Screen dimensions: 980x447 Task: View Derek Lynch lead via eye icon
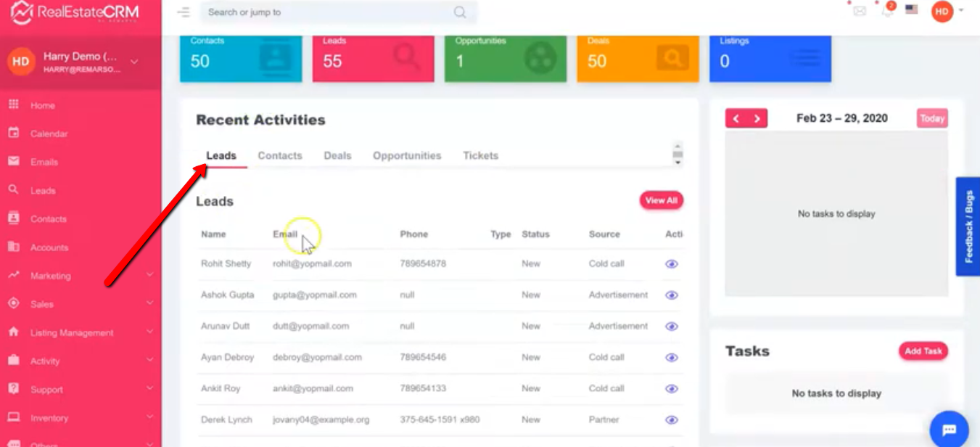point(672,420)
